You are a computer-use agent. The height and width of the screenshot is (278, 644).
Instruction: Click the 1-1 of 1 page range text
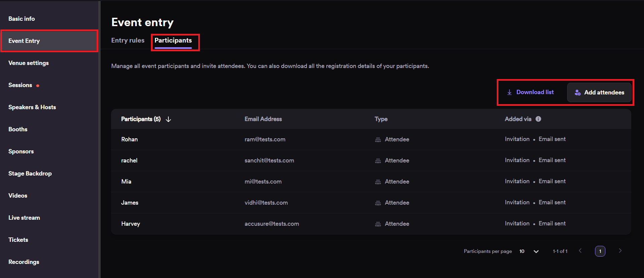(x=560, y=251)
